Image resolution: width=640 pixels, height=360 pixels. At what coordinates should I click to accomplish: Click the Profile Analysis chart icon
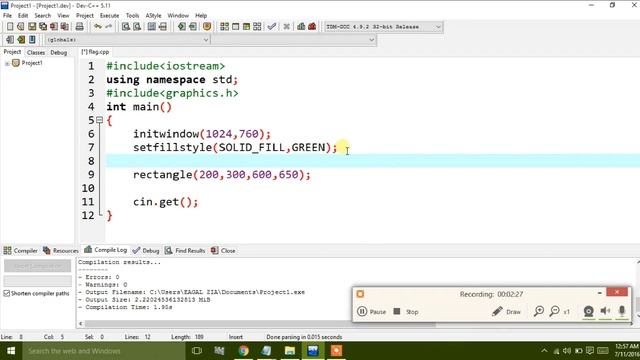click(x=301, y=27)
